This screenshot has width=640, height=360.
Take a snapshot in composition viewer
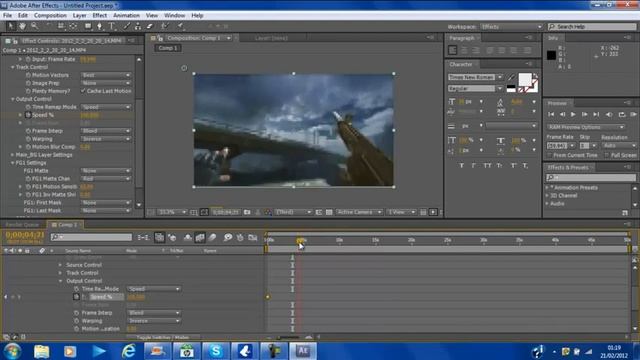click(x=247, y=212)
